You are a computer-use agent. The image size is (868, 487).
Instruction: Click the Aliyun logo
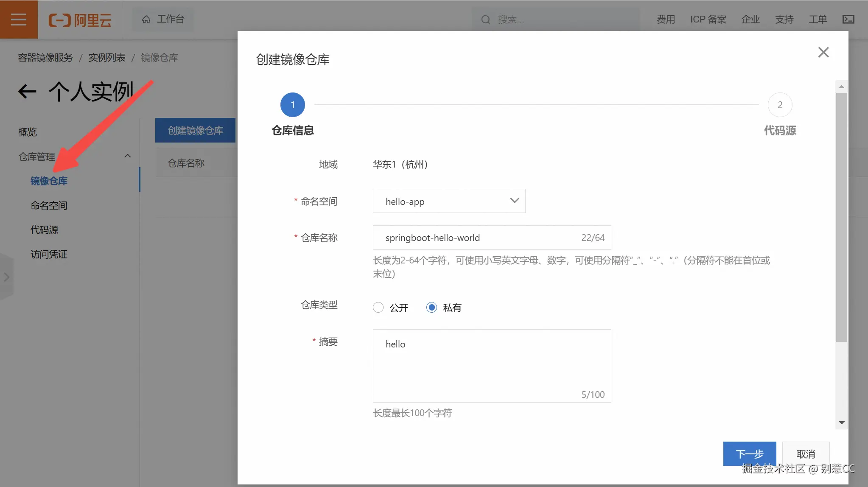point(80,20)
